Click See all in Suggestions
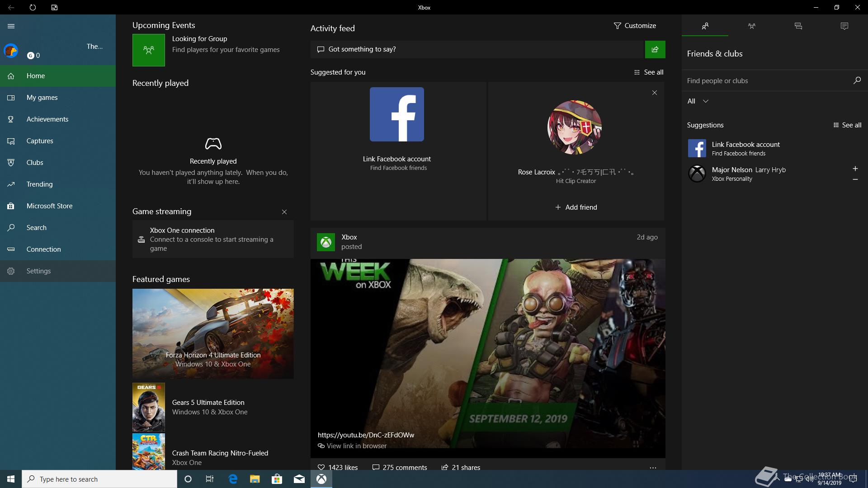 [x=847, y=125]
